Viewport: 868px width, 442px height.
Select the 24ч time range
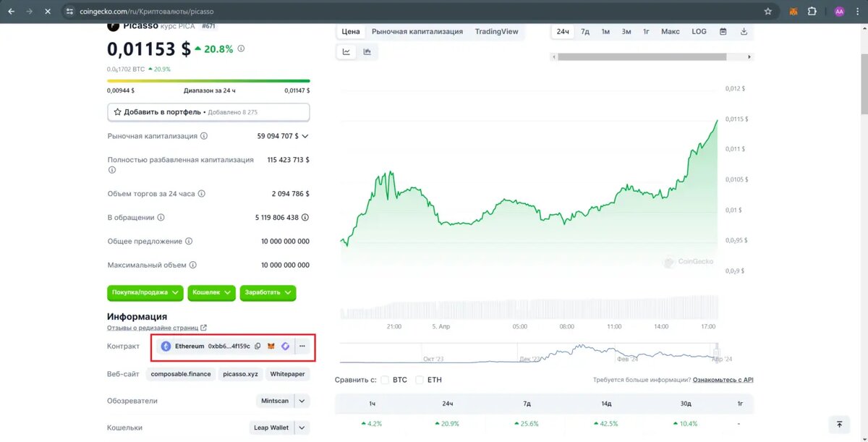tap(563, 32)
